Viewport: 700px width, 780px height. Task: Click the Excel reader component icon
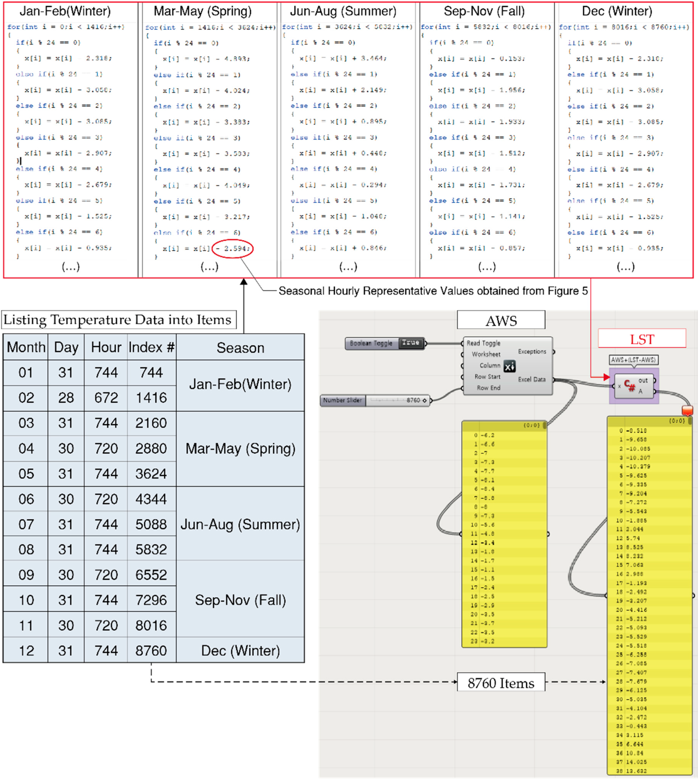(x=509, y=366)
